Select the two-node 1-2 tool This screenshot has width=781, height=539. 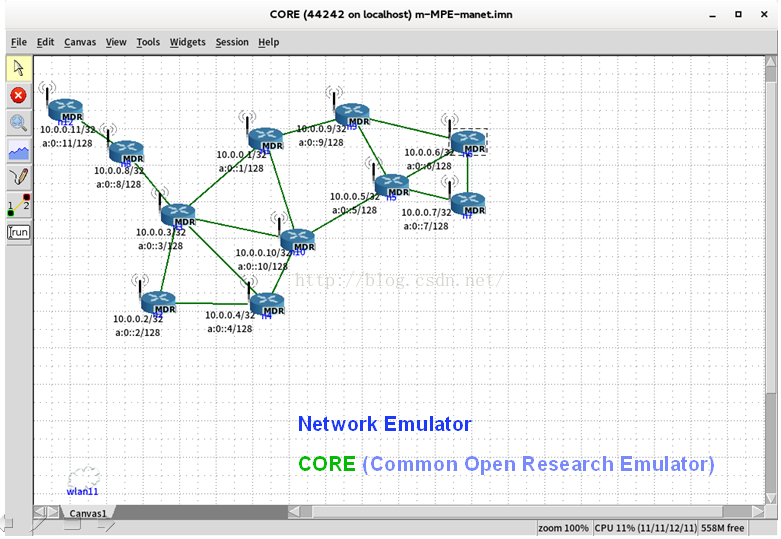(19, 205)
